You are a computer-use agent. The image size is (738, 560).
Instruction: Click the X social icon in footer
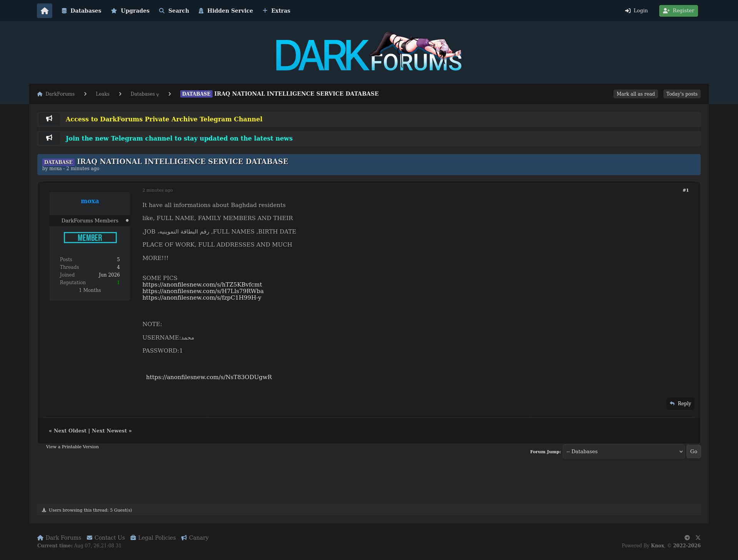point(698,538)
